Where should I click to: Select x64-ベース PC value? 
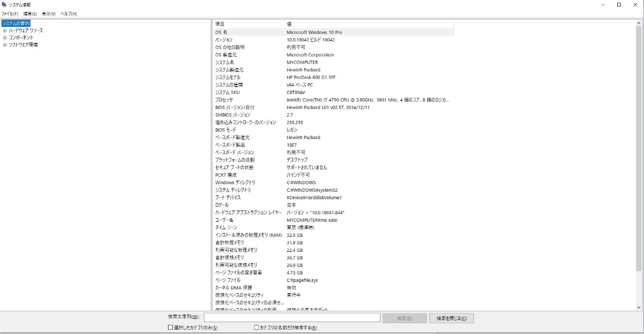(300, 85)
